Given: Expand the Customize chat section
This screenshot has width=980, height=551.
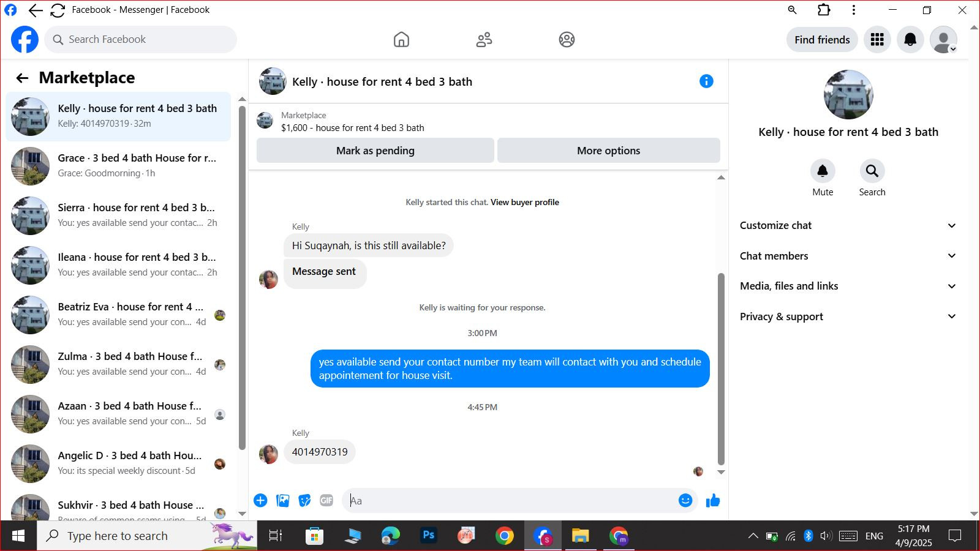Looking at the screenshot, I should [848, 225].
